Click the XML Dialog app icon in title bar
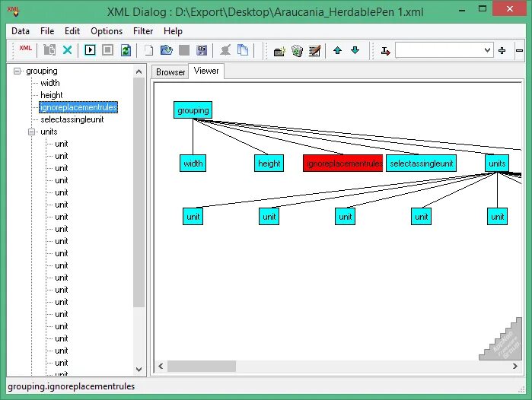 pyautogui.click(x=14, y=11)
